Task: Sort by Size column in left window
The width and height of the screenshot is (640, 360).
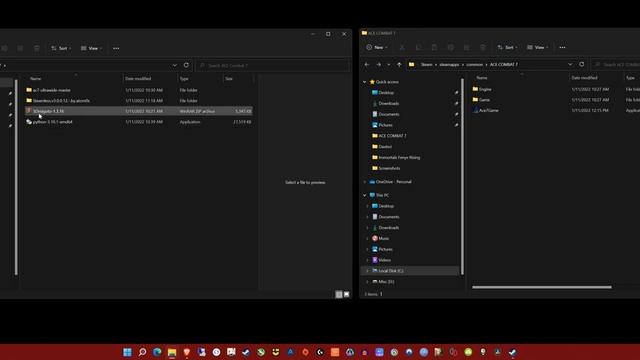Action: click(229, 79)
